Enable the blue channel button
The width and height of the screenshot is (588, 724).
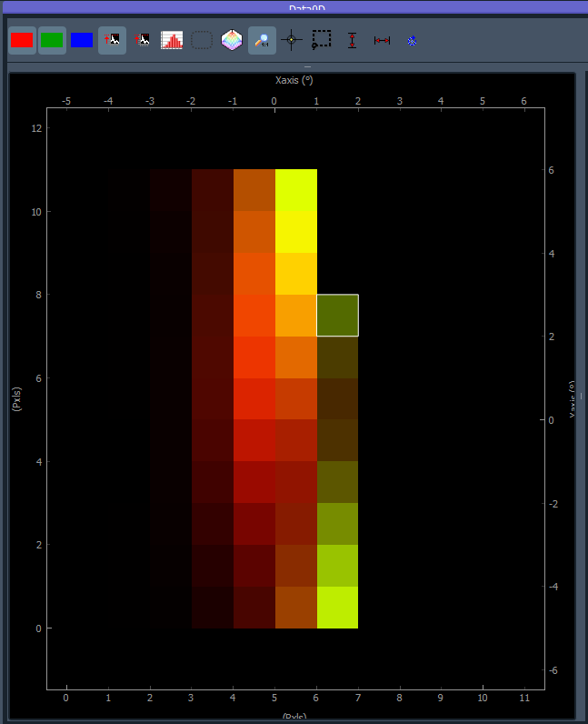82,41
